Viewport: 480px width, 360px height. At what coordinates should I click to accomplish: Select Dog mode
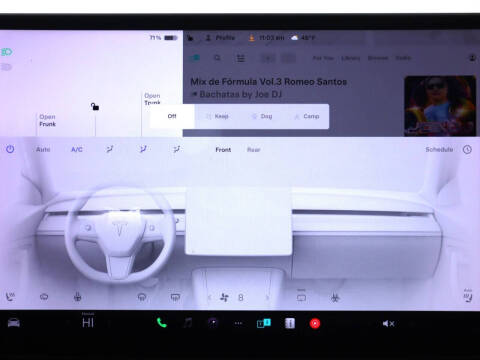[262, 116]
